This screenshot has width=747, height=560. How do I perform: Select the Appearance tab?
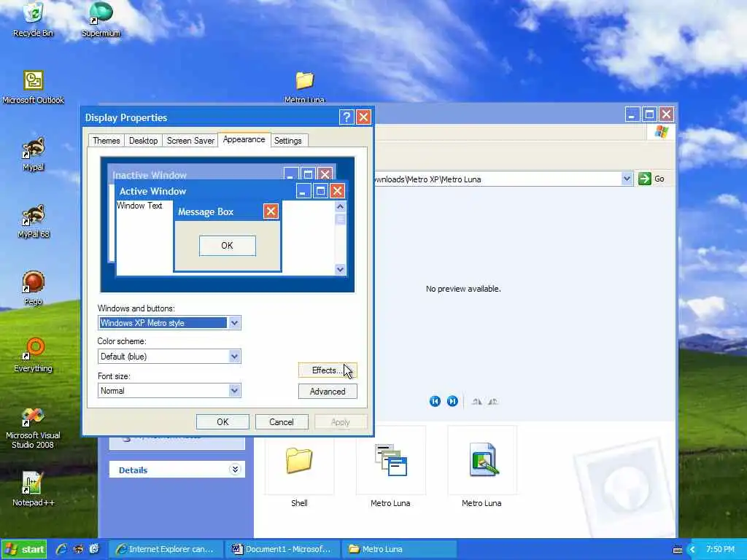(x=244, y=139)
